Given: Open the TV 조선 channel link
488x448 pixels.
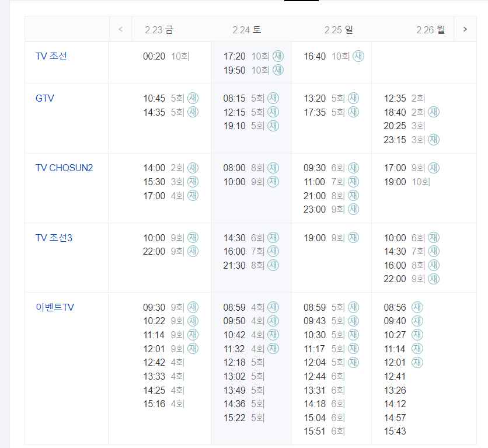Looking at the screenshot, I should pos(51,56).
